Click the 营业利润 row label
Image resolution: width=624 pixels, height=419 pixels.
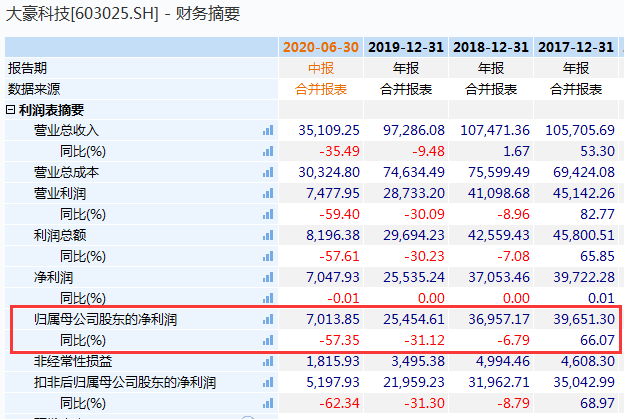tap(60, 193)
